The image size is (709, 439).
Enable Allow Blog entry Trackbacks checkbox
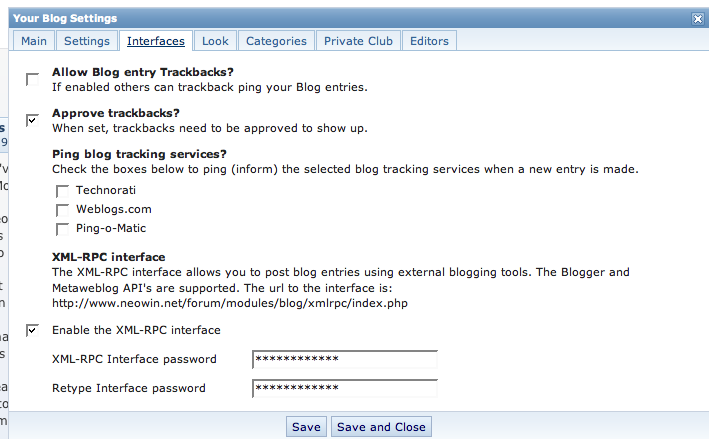pyautogui.click(x=33, y=78)
